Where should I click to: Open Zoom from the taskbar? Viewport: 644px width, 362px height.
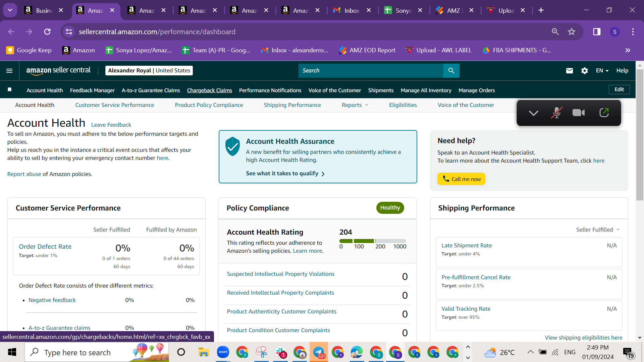click(x=223, y=352)
